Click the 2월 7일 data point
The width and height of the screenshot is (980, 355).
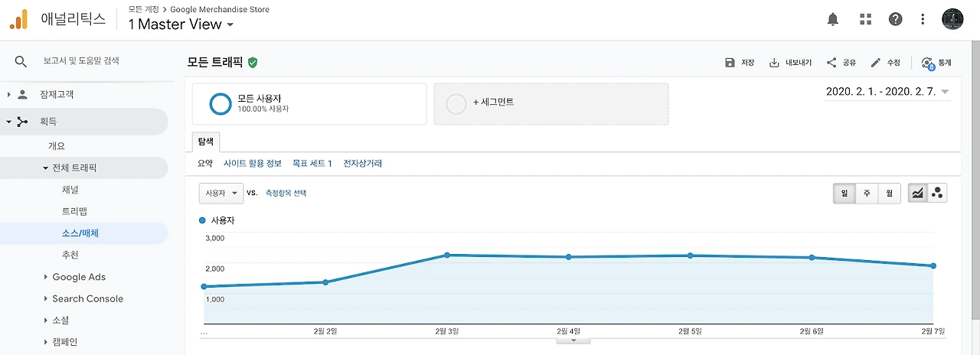tap(933, 265)
